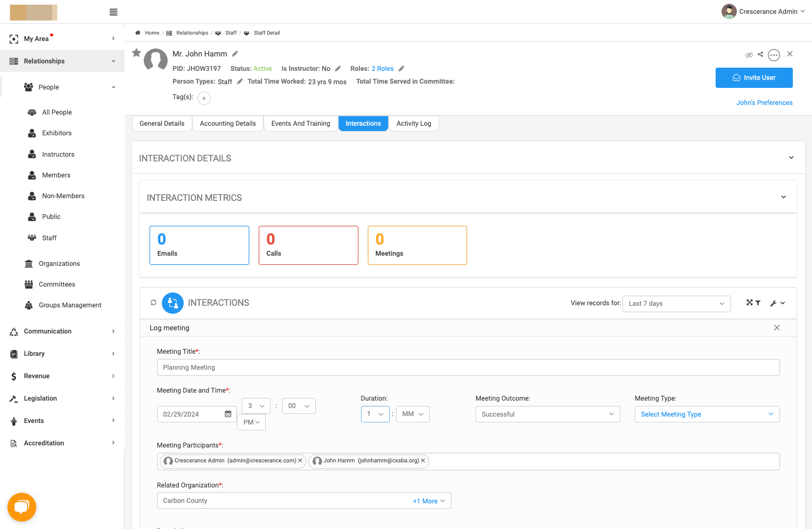Mark John Hamm as favorite star
812x529 pixels.
(137, 52)
